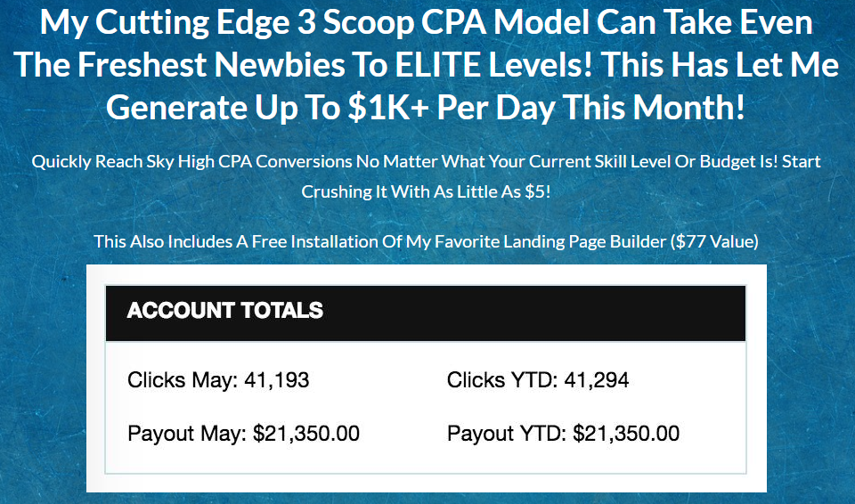Click the black ACCOUNT TOTALS header bar

click(425, 313)
